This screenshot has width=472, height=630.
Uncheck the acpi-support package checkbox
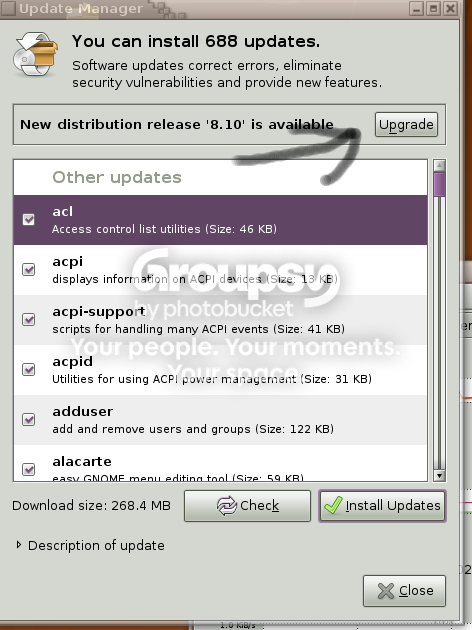pyautogui.click(x=29, y=319)
